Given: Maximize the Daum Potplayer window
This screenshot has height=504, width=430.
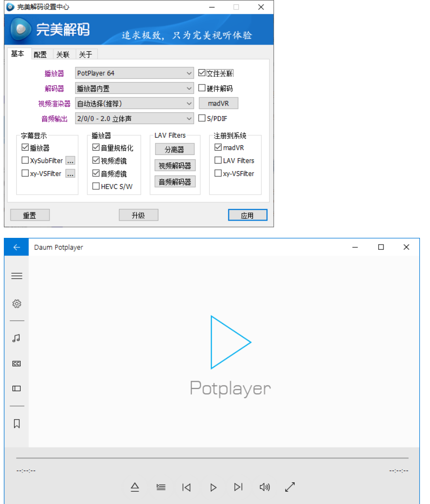Looking at the screenshot, I should pyautogui.click(x=381, y=247).
